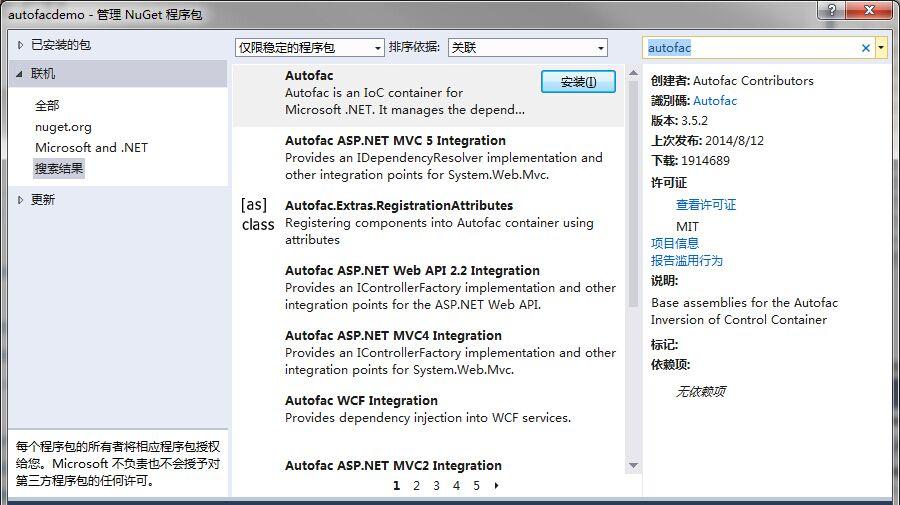Click the MIT license text
This screenshot has height=505, width=900.
[687, 227]
